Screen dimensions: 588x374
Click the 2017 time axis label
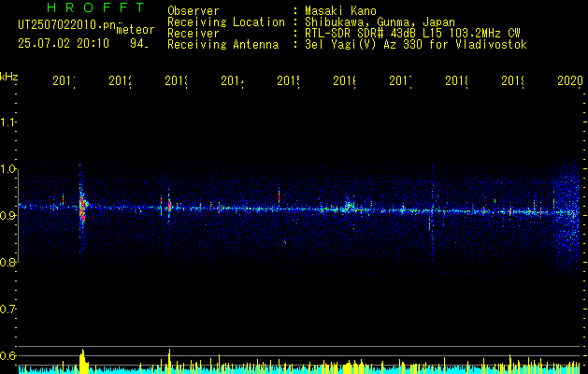coord(400,80)
